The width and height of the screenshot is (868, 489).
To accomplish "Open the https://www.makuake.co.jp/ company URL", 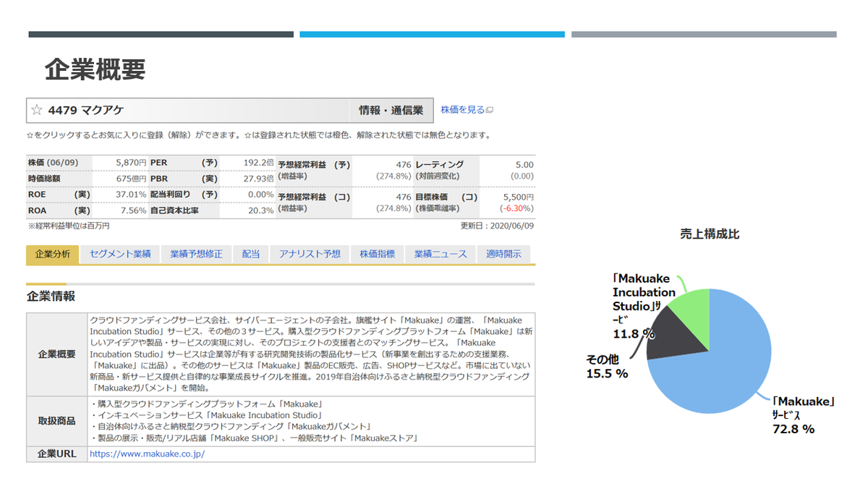I will coord(147,454).
